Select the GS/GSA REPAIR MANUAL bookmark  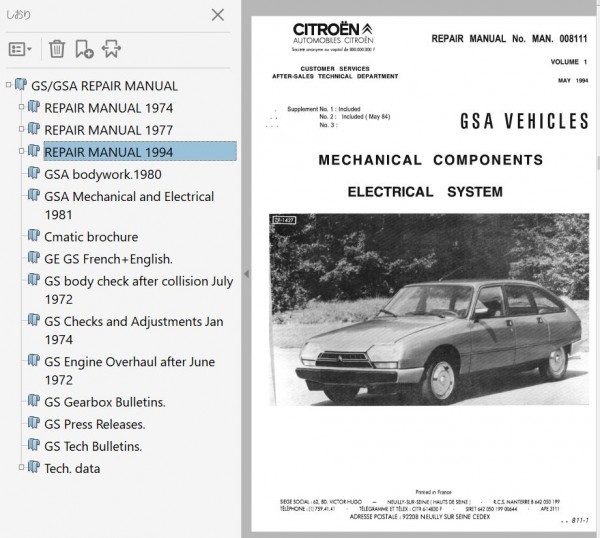point(104,86)
